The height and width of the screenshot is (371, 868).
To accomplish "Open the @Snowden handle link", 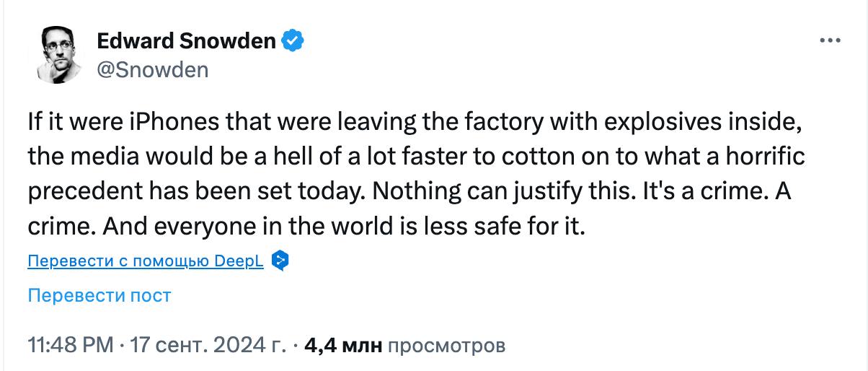I will [x=152, y=69].
